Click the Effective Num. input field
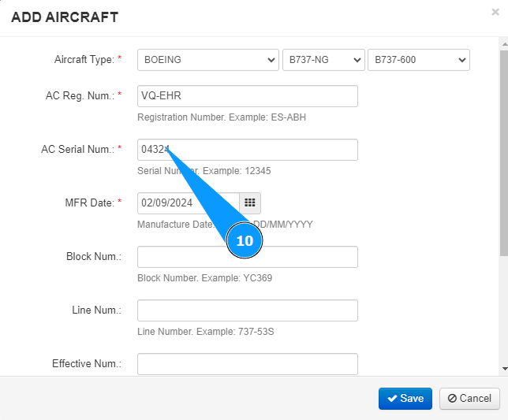Image resolution: width=508 pixels, height=420 pixels. (x=247, y=363)
